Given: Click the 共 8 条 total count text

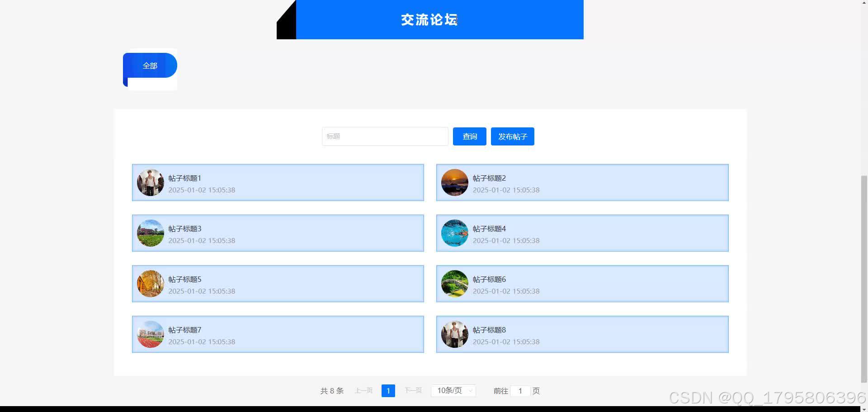Looking at the screenshot, I should click(332, 391).
